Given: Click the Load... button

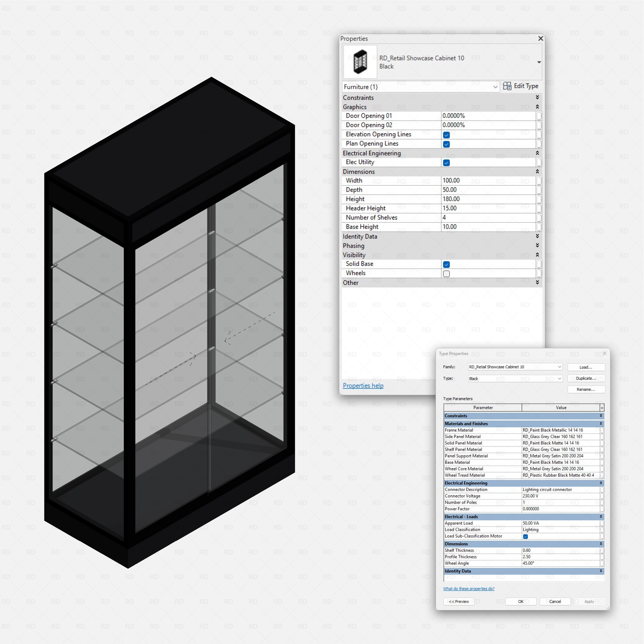Looking at the screenshot, I should [586, 367].
